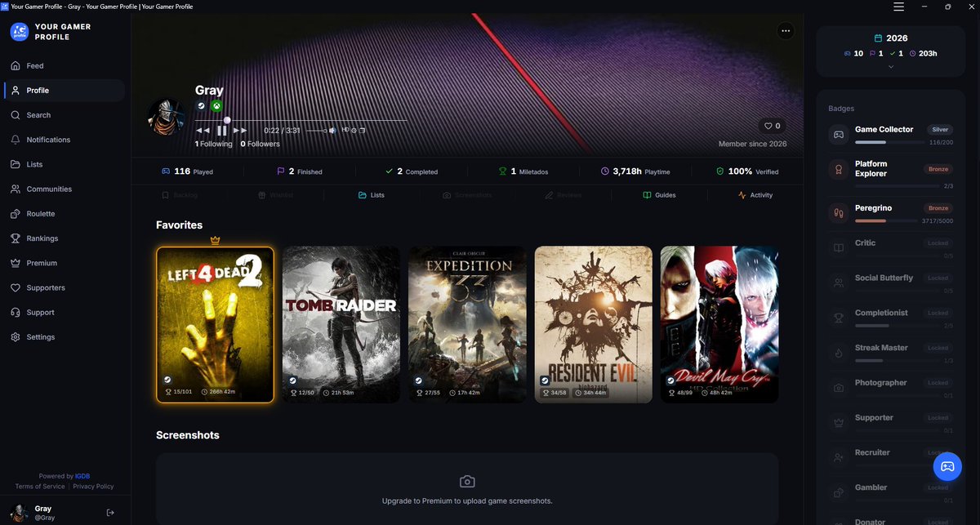Open the Screenshots profile tab
This screenshot has height=525, width=980.
pyautogui.click(x=467, y=195)
